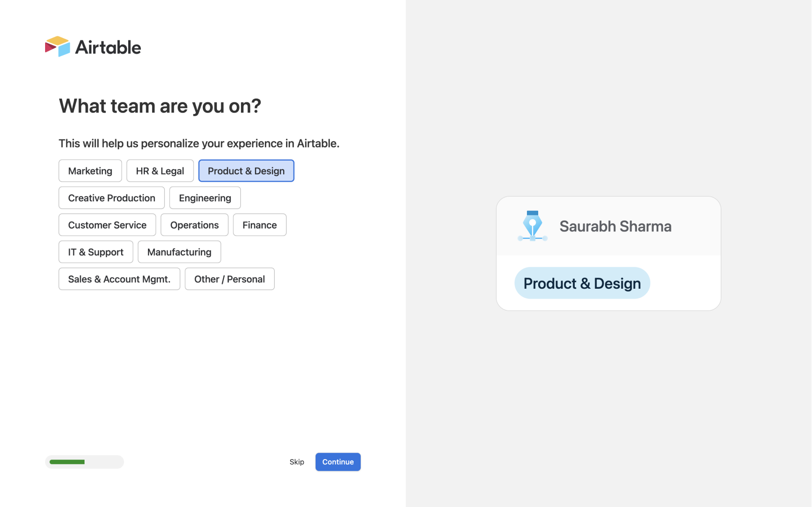This screenshot has width=812, height=507.
Task: Select the Sales & Account Mgmt. option
Action: click(119, 279)
